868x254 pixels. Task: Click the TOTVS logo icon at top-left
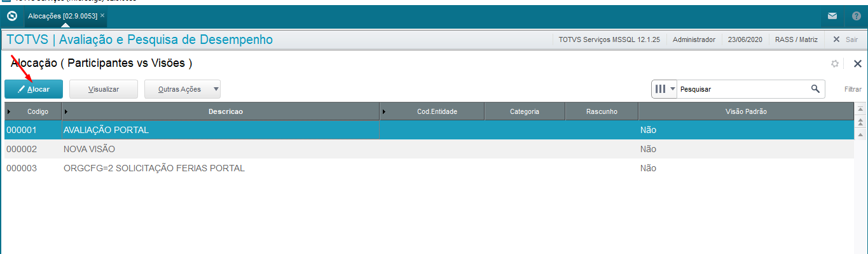pos(11,15)
